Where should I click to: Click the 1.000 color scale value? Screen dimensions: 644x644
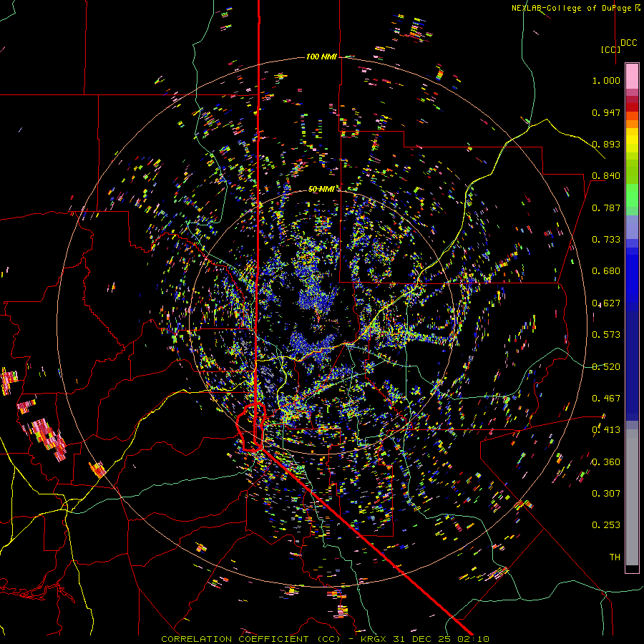(x=606, y=80)
